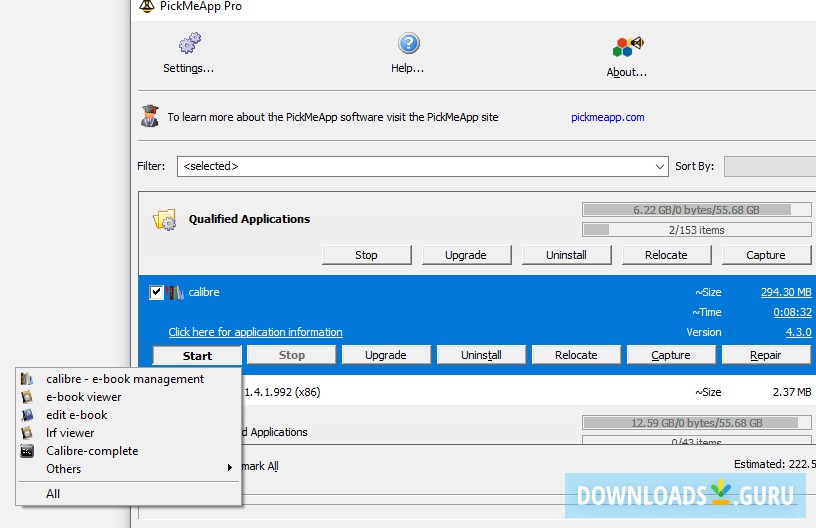Expand the Others submenu arrow

tap(230, 468)
